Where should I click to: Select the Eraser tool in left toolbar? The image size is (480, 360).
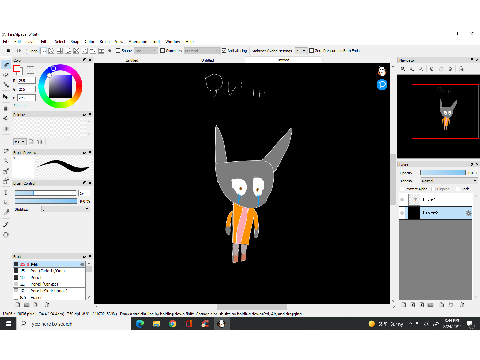pyautogui.click(x=6, y=75)
